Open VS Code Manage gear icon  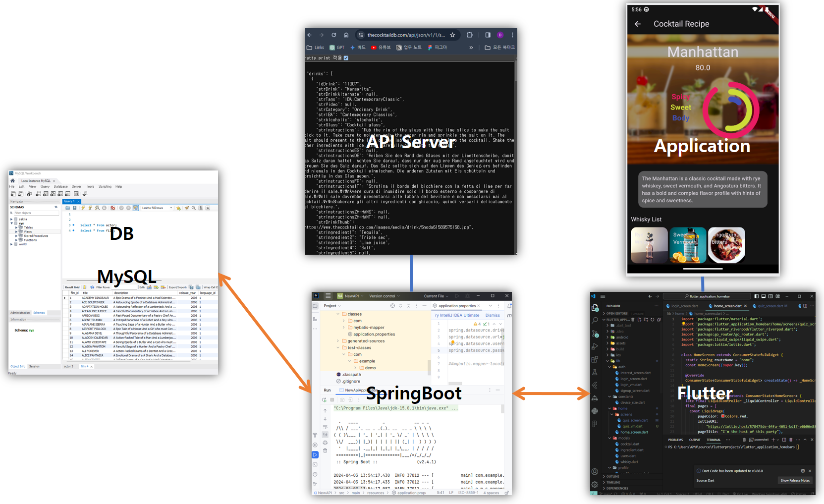coord(595,484)
